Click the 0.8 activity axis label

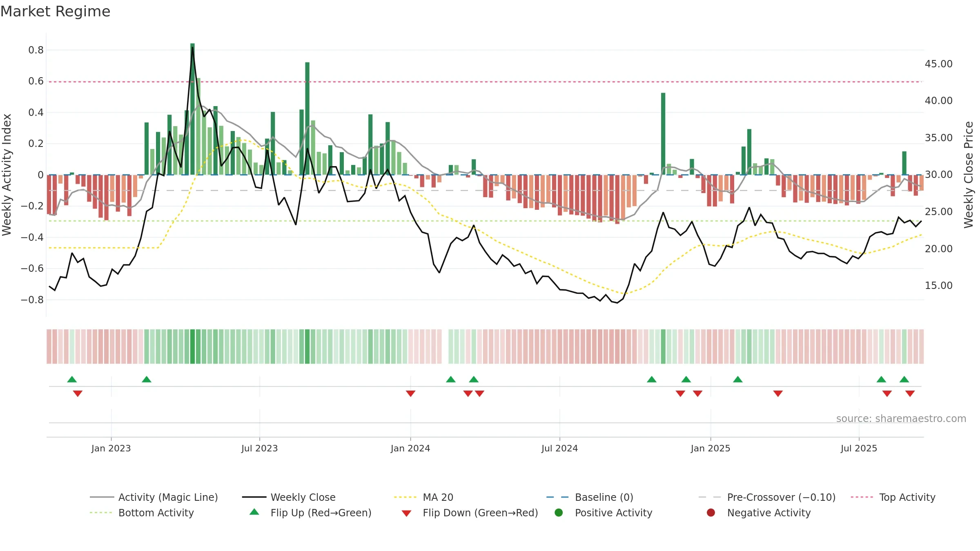pyautogui.click(x=36, y=50)
